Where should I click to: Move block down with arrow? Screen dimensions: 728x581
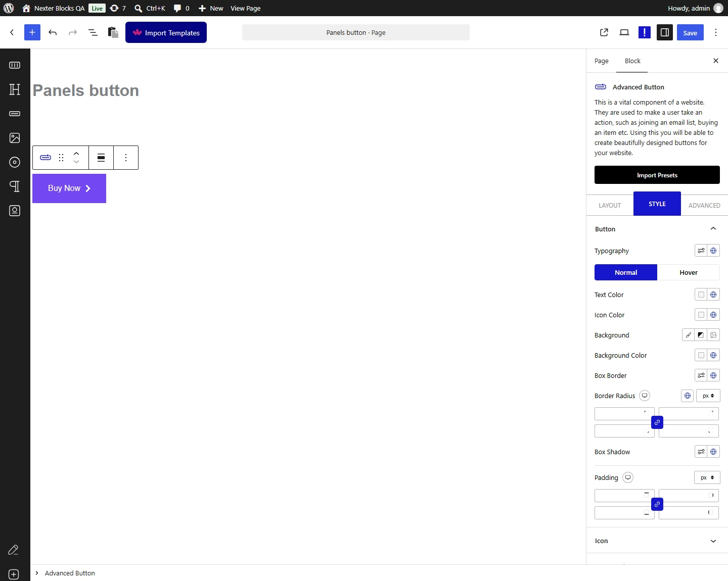pos(76,162)
